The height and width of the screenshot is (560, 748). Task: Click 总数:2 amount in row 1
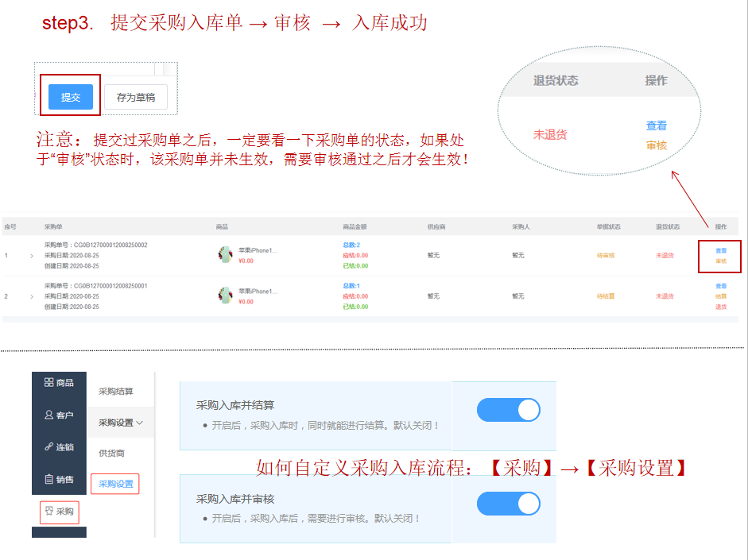pos(351,245)
